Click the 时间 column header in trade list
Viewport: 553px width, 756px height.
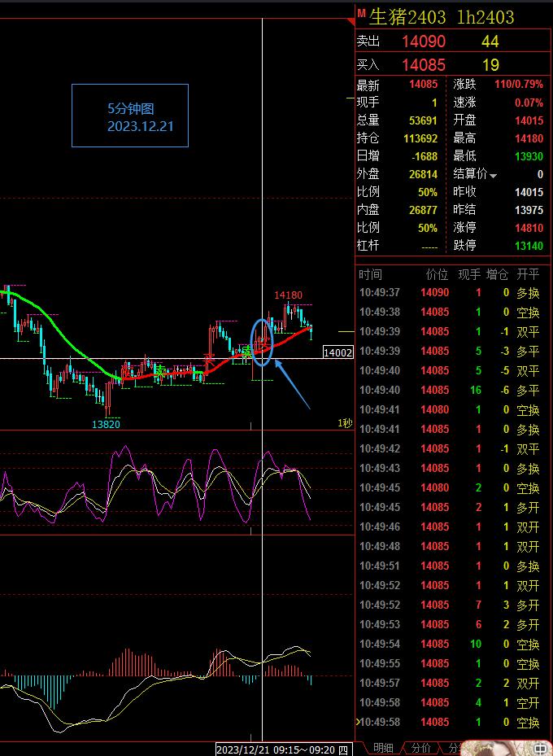370,274
